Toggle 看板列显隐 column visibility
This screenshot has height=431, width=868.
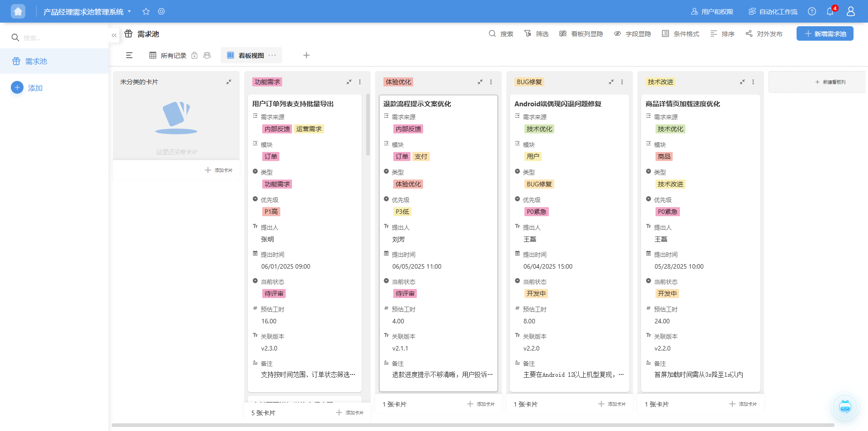click(581, 34)
